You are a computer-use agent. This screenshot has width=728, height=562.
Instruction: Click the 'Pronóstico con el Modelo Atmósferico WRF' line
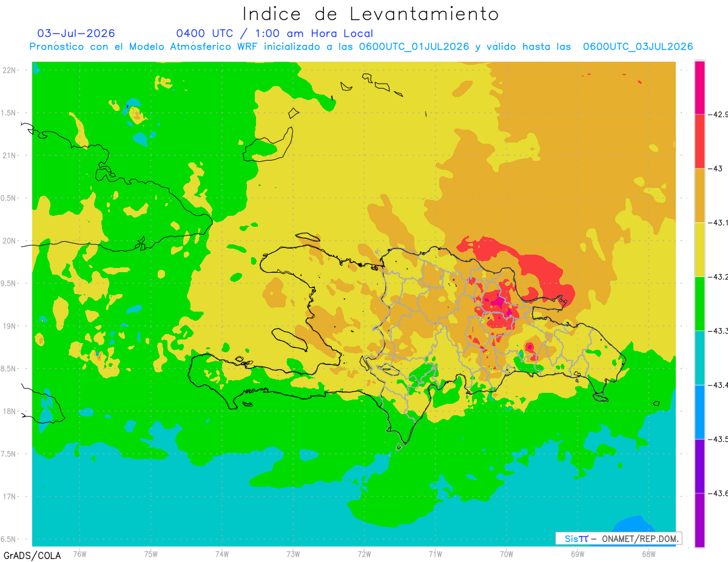tap(361, 47)
